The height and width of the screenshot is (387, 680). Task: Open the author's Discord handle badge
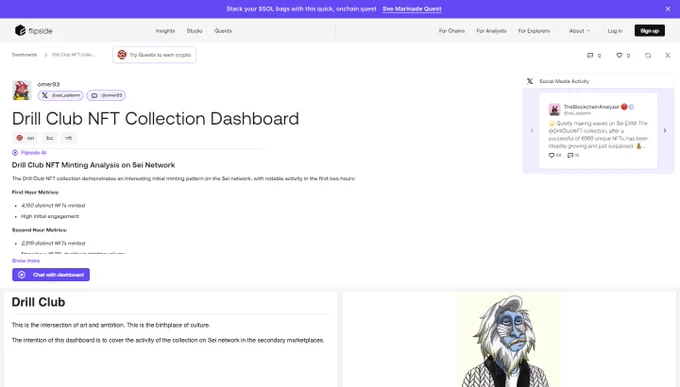pyautogui.click(x=106, y=95)
